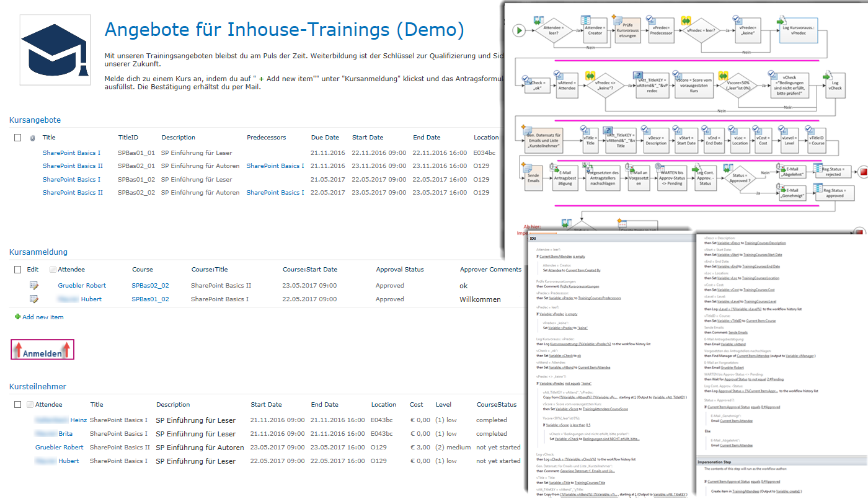This screenshot has width=868, height=499.
Task: Open the Kursteilnehmer list heading
Action: pos(38,387)
